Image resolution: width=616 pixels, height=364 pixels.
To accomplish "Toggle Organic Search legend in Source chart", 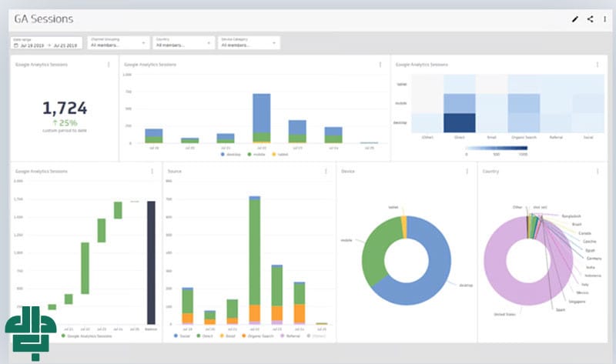I will pyautogui.click(x=258, y=336).
